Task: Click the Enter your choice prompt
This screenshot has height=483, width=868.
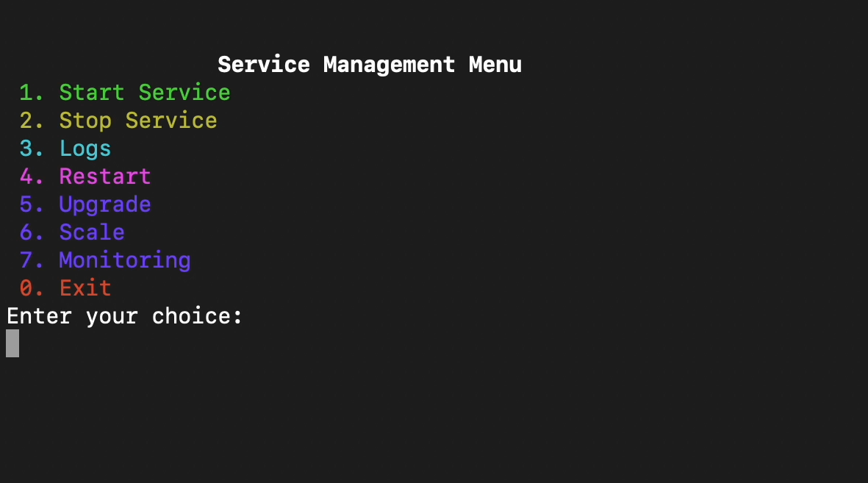Action: 124,316
